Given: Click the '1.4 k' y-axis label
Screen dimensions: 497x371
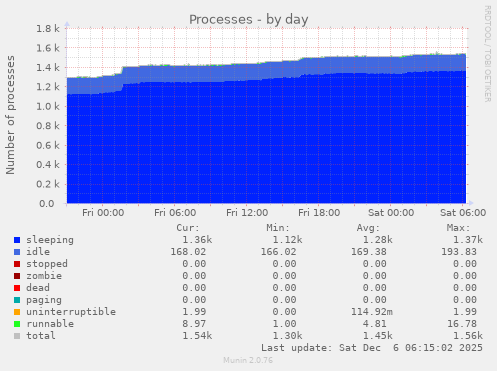Looking at the screenshot, I should coord(48,68).
